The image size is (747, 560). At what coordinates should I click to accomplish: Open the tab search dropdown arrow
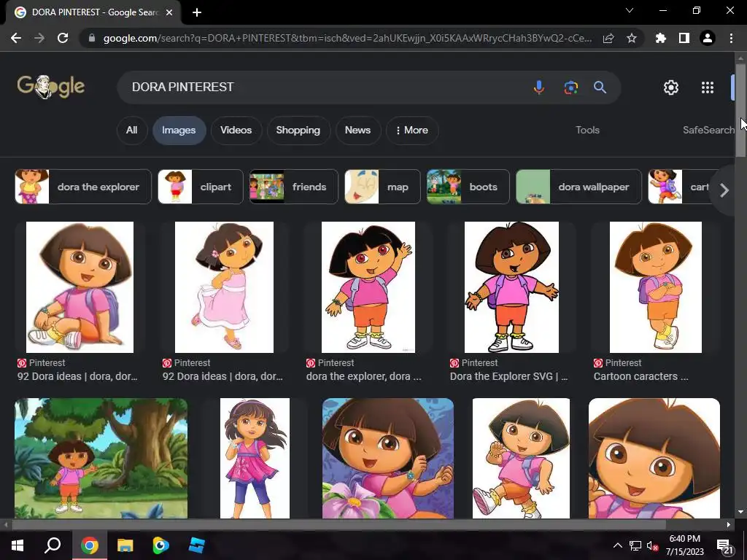(630, 10)
